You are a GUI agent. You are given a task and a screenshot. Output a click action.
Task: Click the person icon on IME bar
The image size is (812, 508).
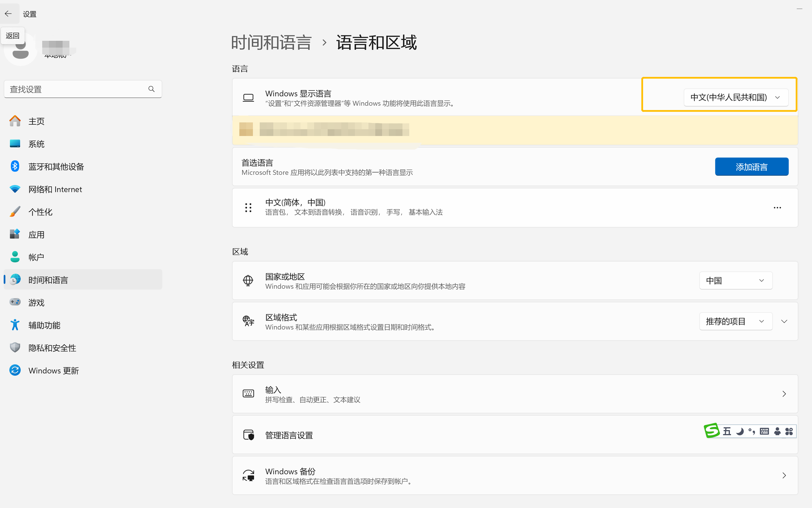click(777, 432)
